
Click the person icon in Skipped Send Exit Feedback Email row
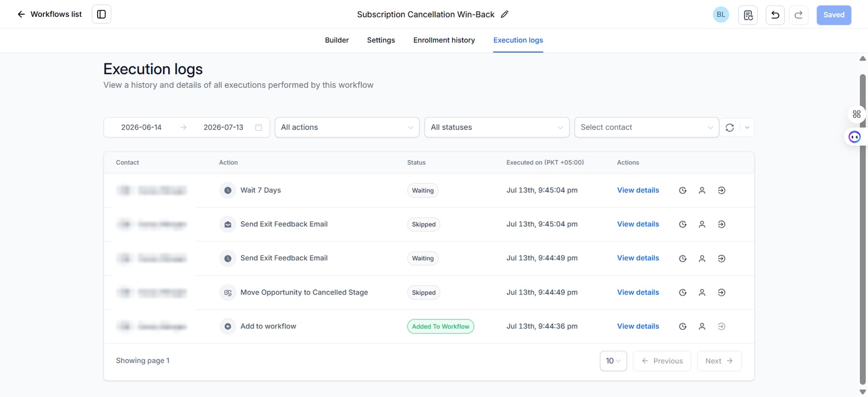click(702, 224)
